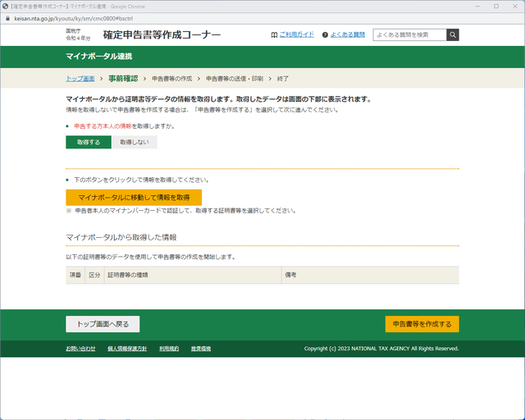This screenshot has height=420, width=525.
Task: Click the book icon beside ご利用ガイド
Action: coord(274,34)
